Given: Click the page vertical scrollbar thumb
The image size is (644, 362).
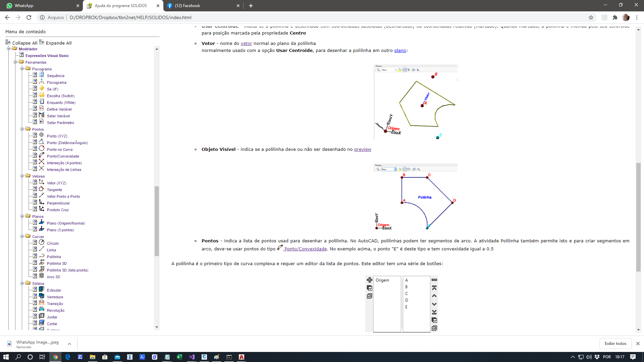Looking at the screenshot, I should (638, 217).
